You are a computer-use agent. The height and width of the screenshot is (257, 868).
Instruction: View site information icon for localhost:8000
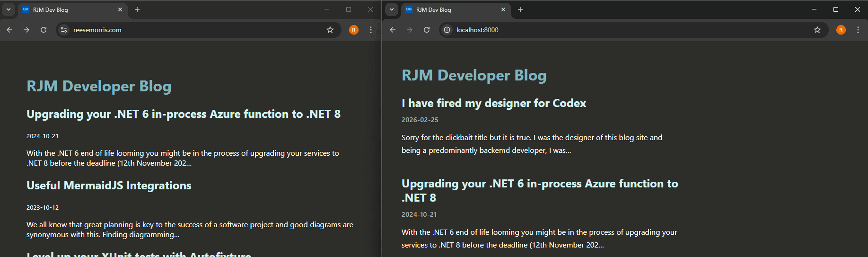[447, 30]
